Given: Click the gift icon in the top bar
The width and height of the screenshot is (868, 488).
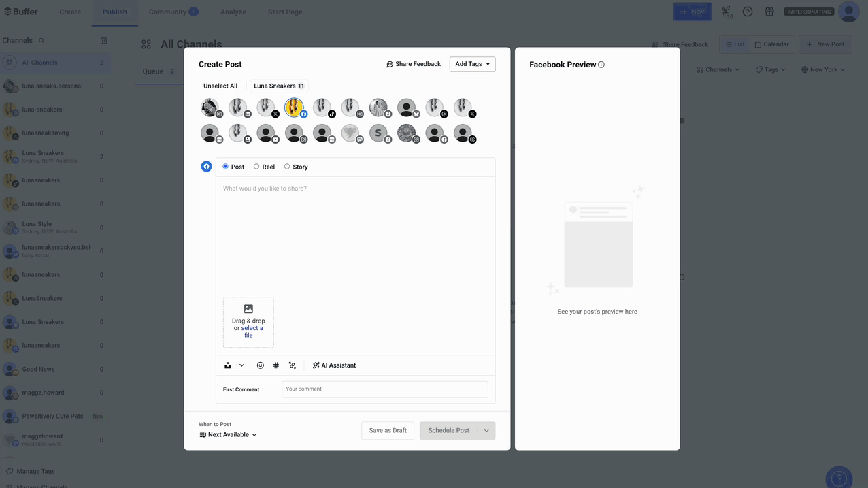Looking at the screenshot, I should (x=769, y=12).
